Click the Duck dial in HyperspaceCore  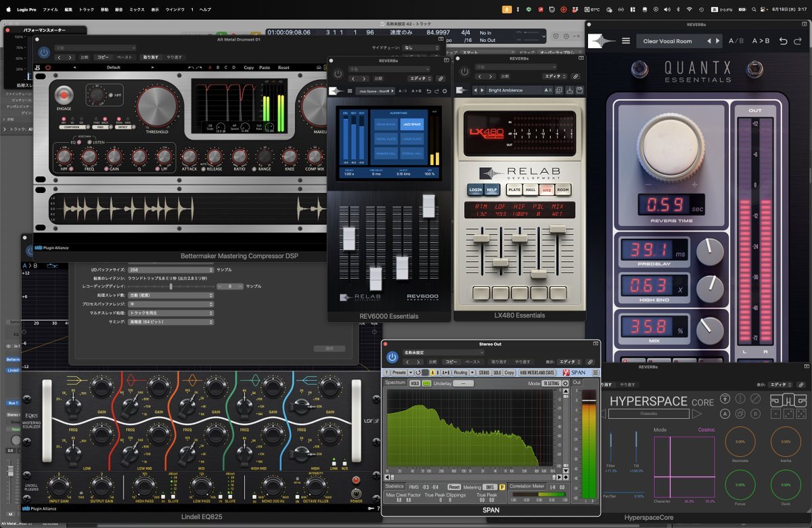point(786,485)
